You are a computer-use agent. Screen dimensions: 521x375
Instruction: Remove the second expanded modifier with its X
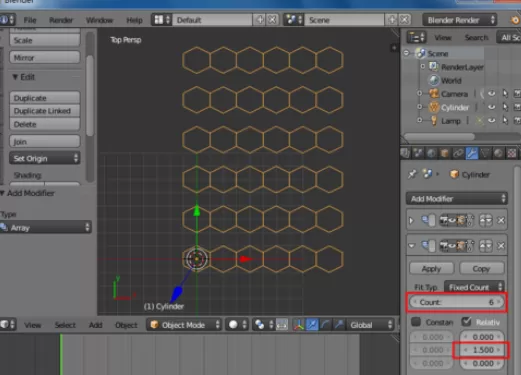click(x=501, y=246)
